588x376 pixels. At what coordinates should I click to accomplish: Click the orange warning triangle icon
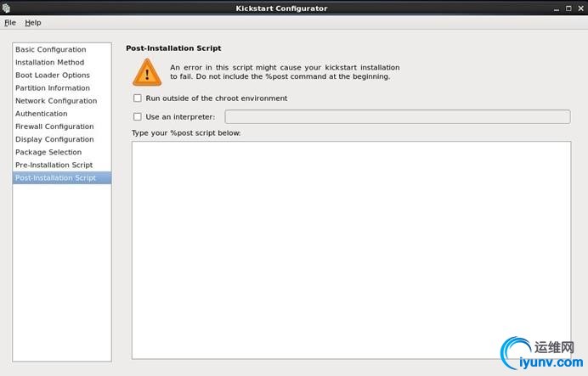point(147,73)
